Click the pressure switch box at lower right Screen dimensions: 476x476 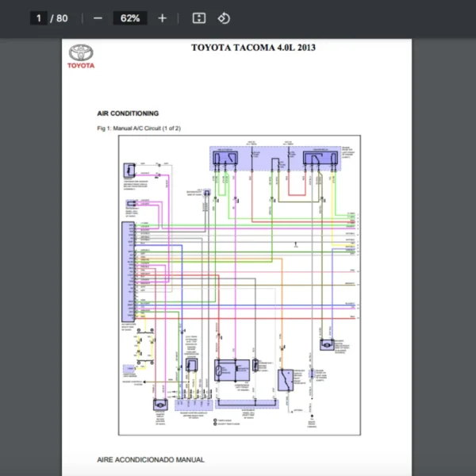point(286,379)
